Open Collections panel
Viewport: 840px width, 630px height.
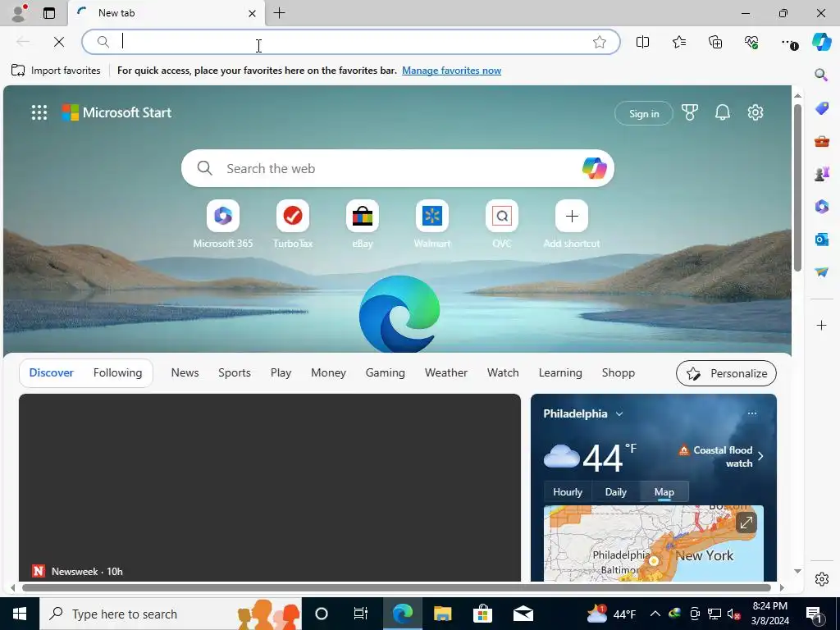click(x=715, y=42)
